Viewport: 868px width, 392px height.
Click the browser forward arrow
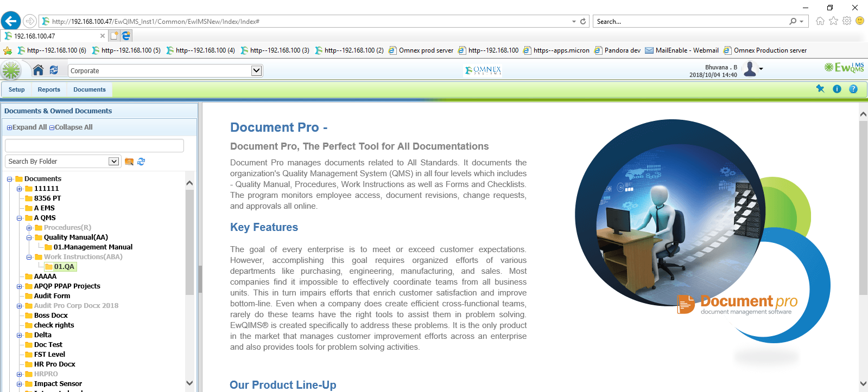tap(30, 21)
